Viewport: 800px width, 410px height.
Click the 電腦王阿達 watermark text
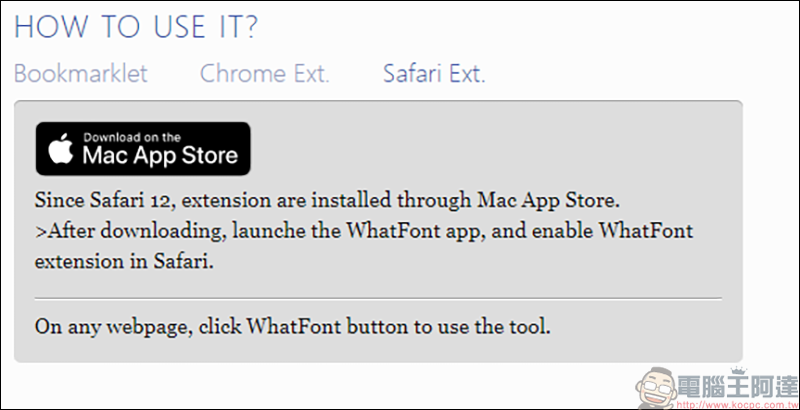pyautogui.click(x=737, y=386)
